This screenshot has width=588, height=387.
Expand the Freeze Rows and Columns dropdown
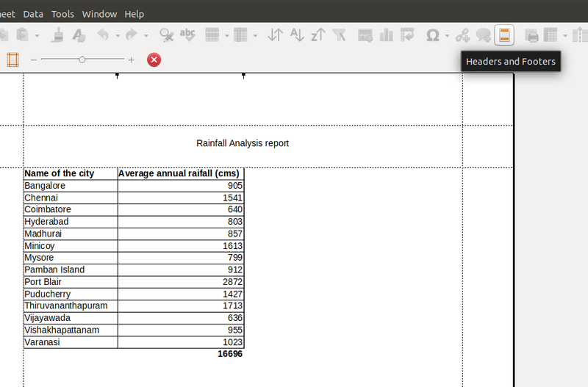(565, 36)
